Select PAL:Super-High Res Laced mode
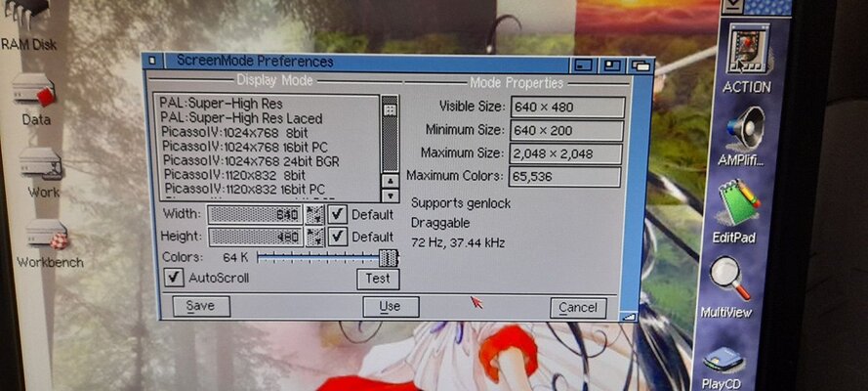The height and width of the screenshot is (391, 868). (240, 117)
